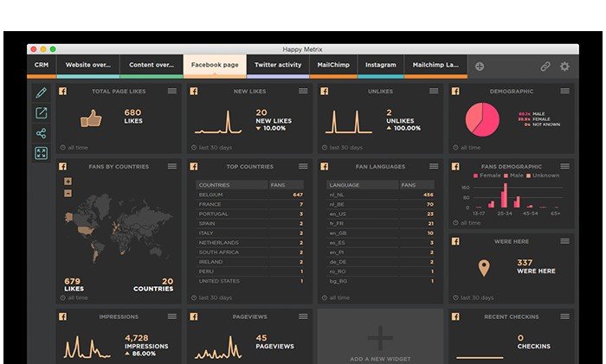This screenshot has width=606, height=364.
Task: Click Facebook icon on Recent Checkins widget
Action: click(x=455, y=316)
